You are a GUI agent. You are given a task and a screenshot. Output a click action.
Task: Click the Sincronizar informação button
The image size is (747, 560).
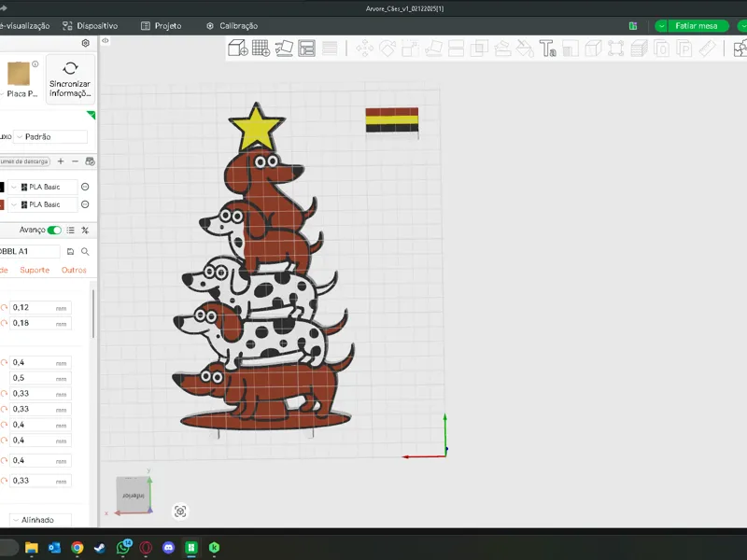[70, 79]
